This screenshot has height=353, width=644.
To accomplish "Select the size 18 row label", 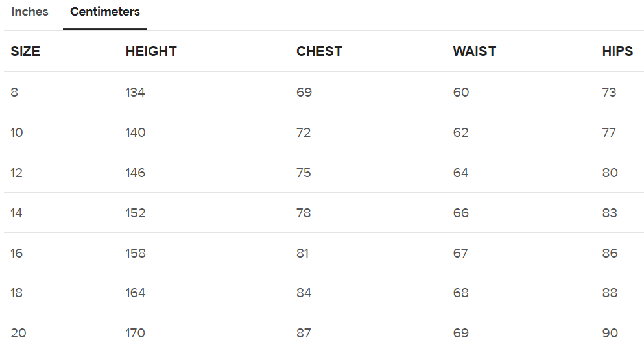I will pos(17,293).
